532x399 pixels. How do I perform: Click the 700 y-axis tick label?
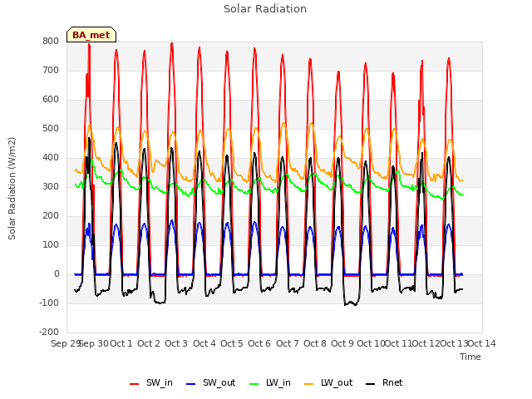tap(51, 70)
